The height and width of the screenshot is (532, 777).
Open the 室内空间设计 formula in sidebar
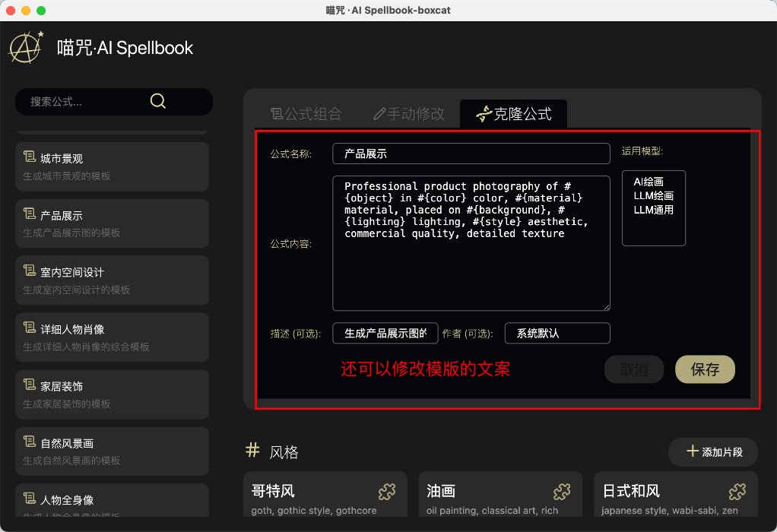[x=112, y=280]
